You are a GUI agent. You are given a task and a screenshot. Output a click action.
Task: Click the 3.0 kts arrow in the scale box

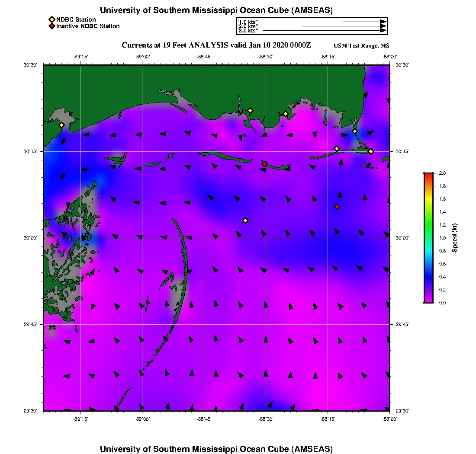[325, 31]
